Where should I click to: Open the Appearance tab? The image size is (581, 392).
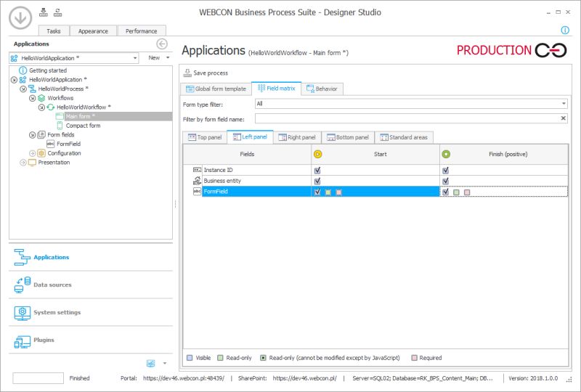click(x=93, y=31)
